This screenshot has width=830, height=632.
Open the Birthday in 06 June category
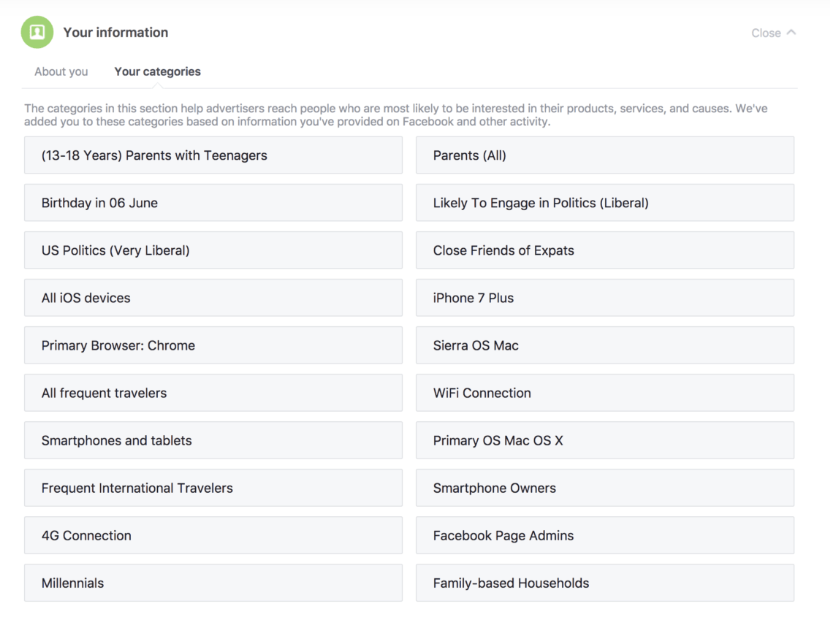coord(213,203)
